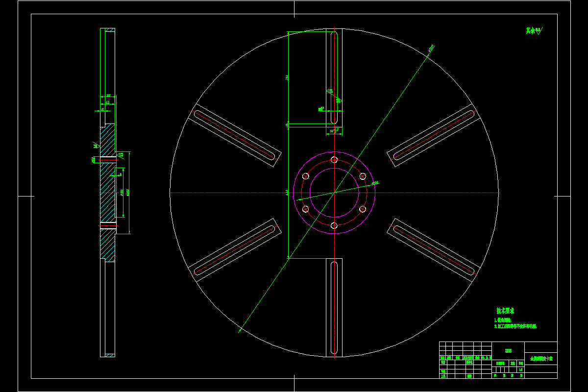Select the lower-right angled slot
588x392 pixels.
pos(435,250)
